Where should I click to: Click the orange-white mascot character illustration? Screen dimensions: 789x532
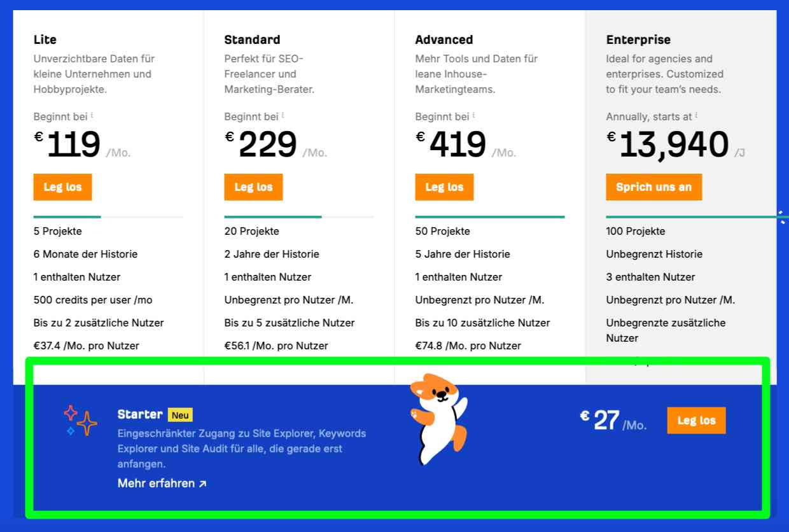click(438, 419)
